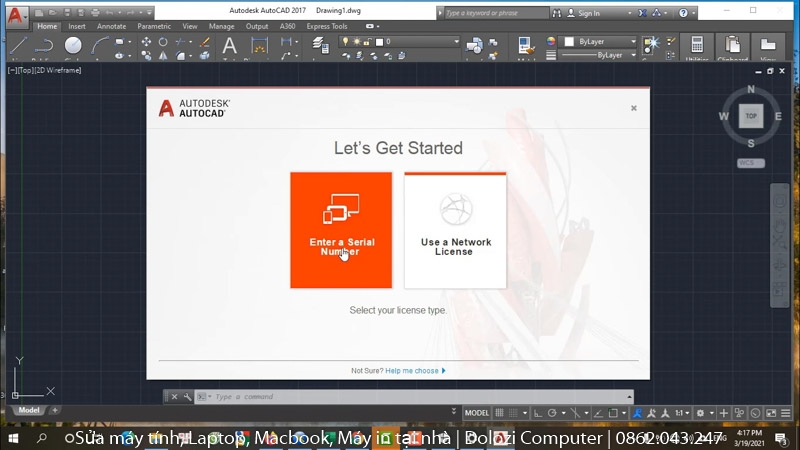Open the Annotate ribbon tab

[x=111, y=27]
